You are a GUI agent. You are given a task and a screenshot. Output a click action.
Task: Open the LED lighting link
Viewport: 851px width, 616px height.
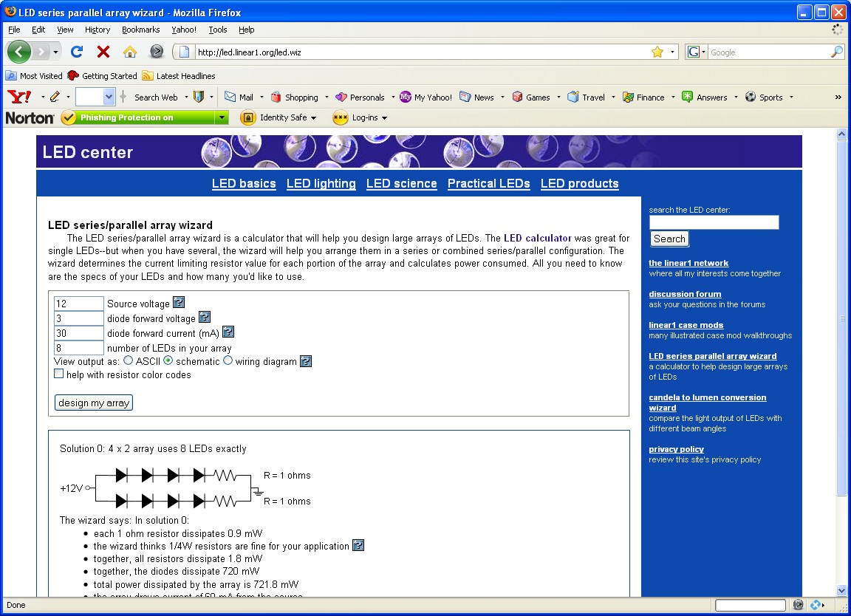coord(321,183)
